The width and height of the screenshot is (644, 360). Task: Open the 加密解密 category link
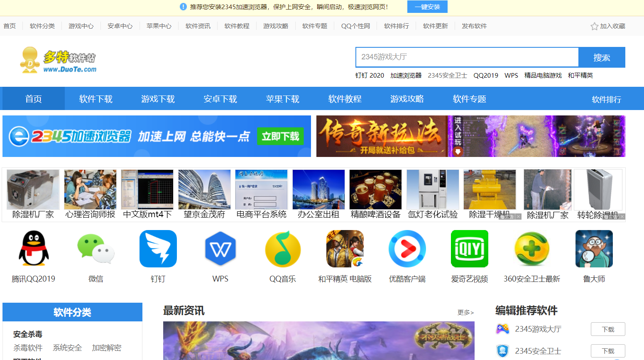[107, 348]
